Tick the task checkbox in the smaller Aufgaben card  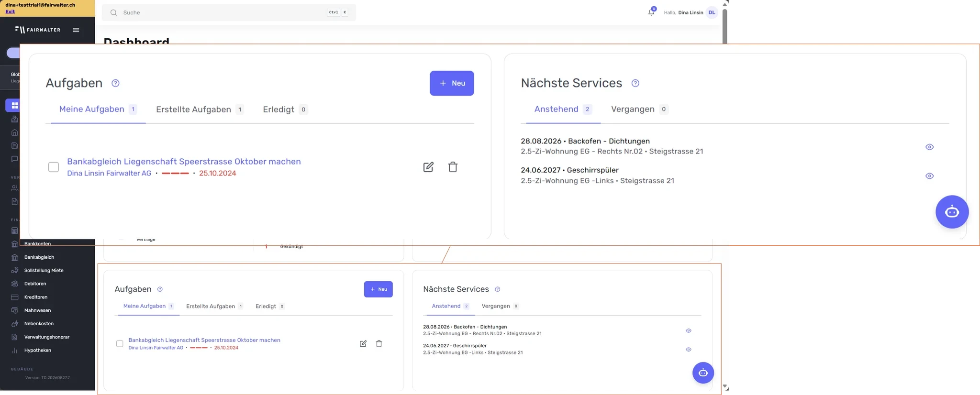pyautogui.click(x=120, y=343)
